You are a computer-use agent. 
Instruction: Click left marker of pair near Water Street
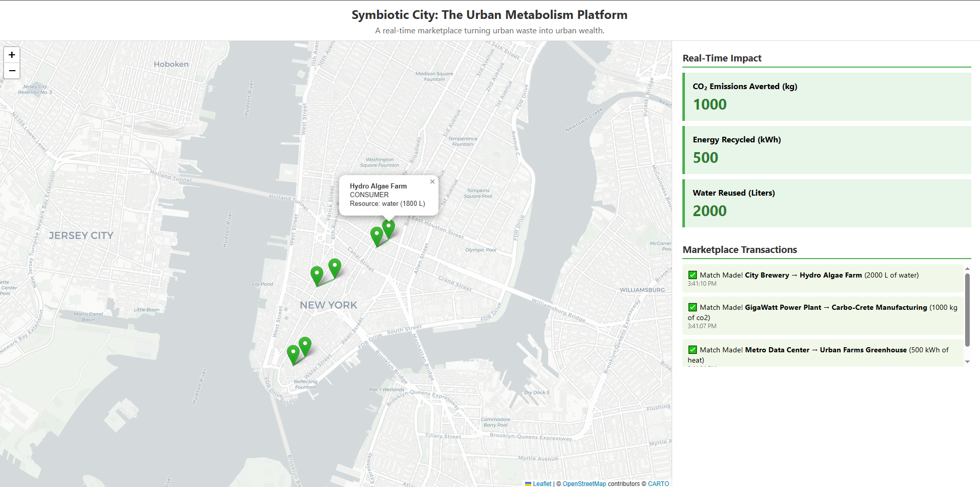[293, 353]
